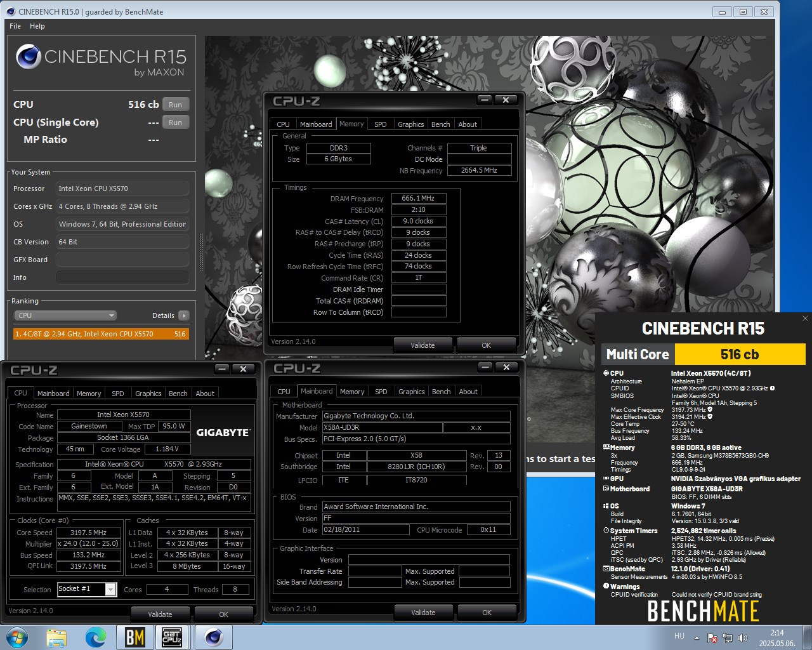Run the CPU multi-core benchmark
The height and width of the screenshot is (650, 812).
176,105
